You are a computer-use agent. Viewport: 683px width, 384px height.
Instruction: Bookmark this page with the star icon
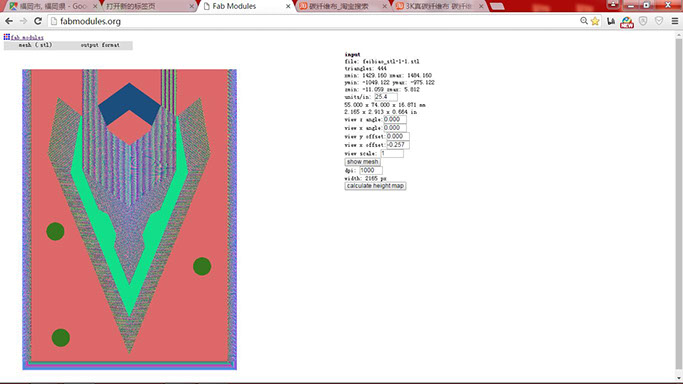tap(595, 21)
